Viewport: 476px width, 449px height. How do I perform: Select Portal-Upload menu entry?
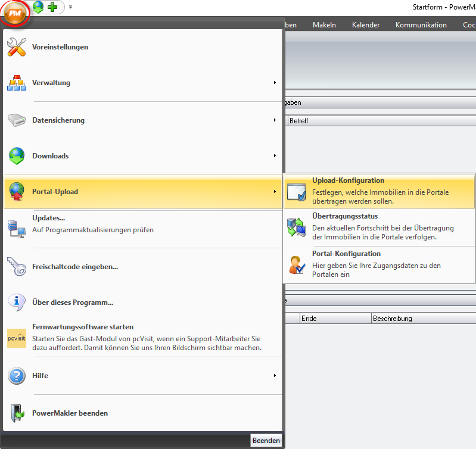point(142,192)
